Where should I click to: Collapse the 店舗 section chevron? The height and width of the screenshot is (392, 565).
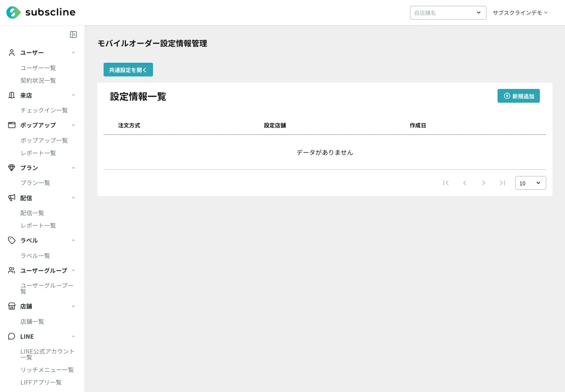[73, 306]
